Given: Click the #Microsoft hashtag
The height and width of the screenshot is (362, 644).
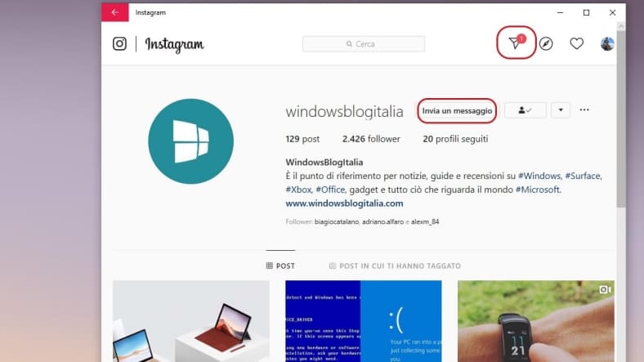Looking at the screenshot, I should [538, 190].
